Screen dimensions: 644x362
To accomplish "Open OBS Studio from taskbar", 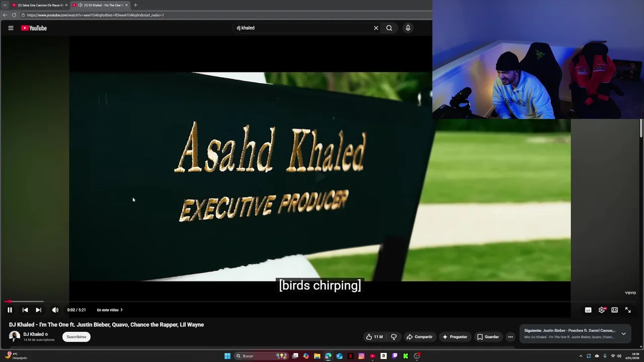I will [417, 356].
